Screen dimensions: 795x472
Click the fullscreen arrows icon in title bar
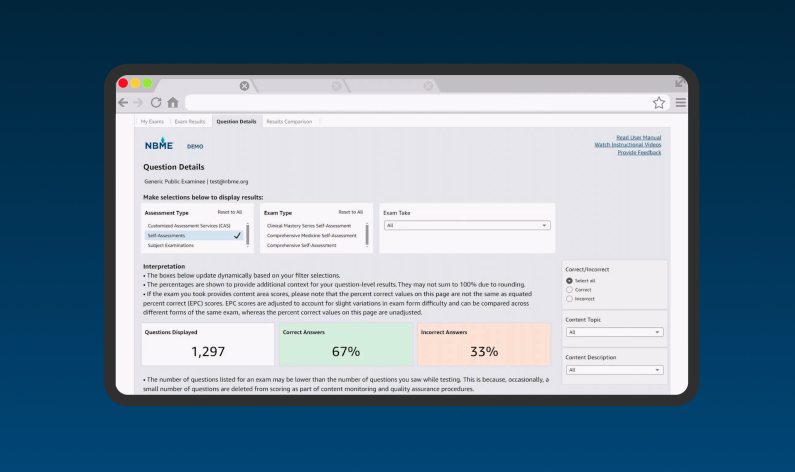pos(680,82)
